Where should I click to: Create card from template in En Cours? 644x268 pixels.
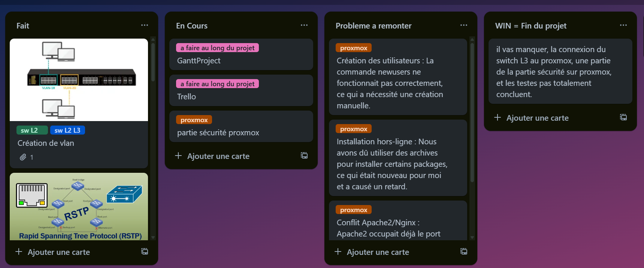coord(304,156)
